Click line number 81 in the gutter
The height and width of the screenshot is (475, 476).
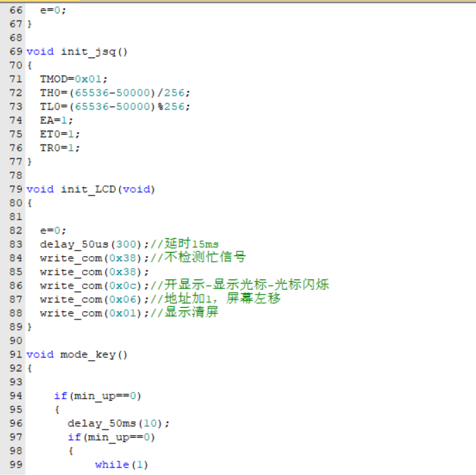click(x=16, y=217)
